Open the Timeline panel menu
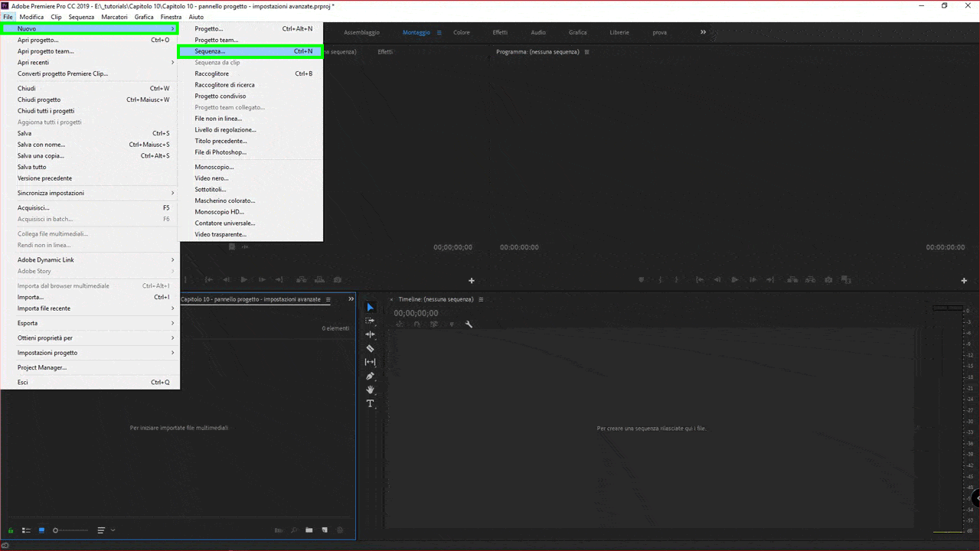The width and height of the screenshot is (980, 551). (481, 299)
